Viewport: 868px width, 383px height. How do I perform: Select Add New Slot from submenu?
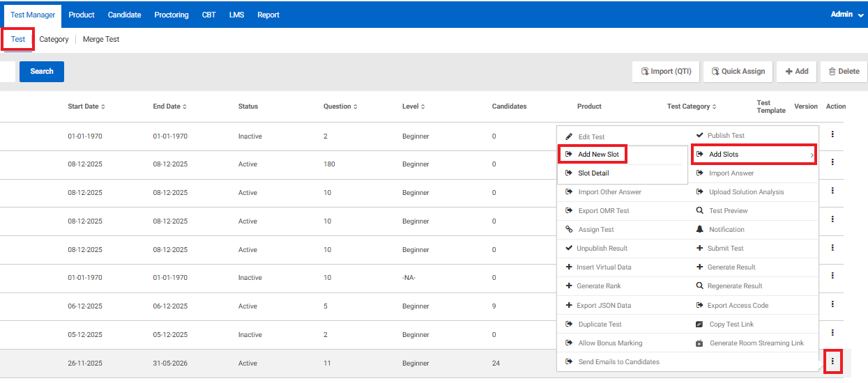597,155
